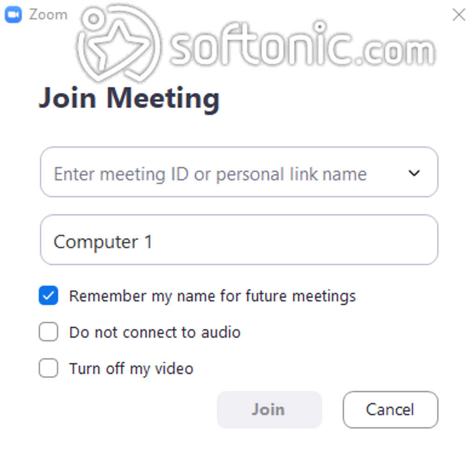Click the Zoom title text
The height and width of the screenshot is (466, 476).
click(48, 14)
